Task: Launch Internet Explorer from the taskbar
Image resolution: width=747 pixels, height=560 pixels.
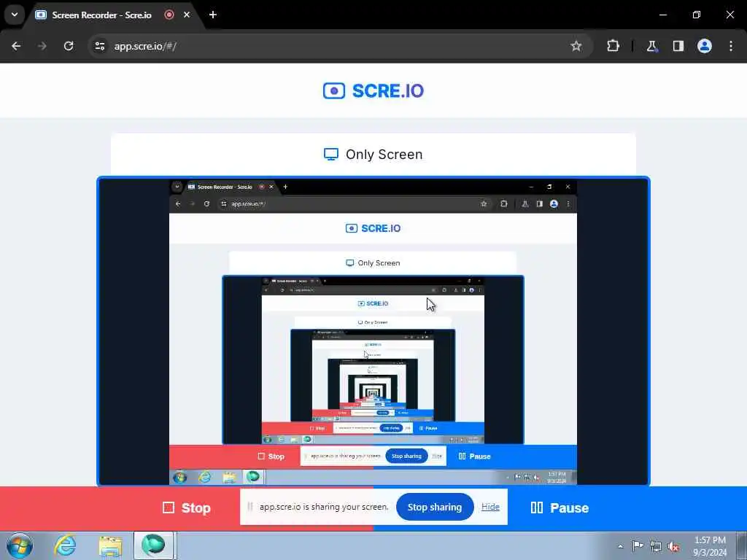Action: click(65, 545)
